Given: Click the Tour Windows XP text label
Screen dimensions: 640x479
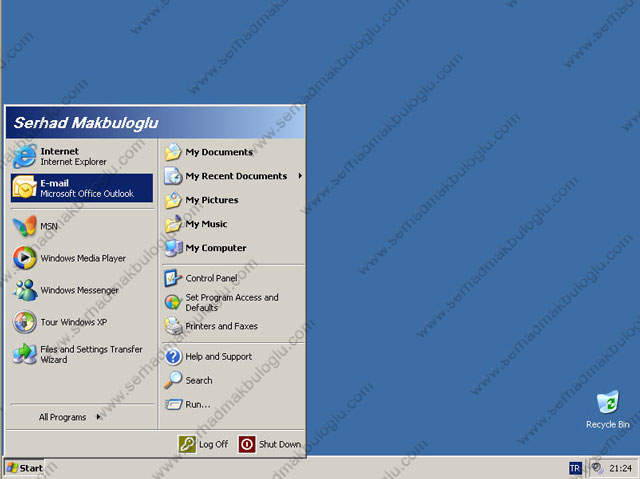Looking at the screenshot, I should coord(73,322).
